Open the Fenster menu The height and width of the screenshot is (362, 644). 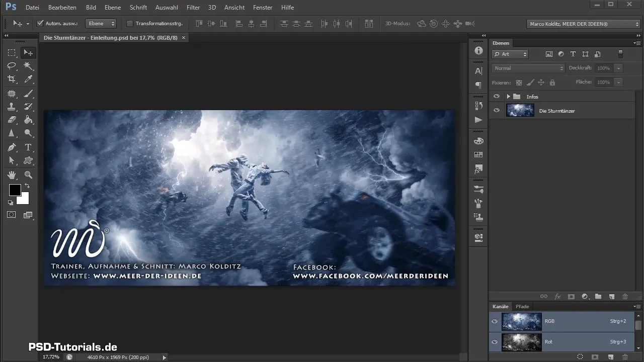coord(263,8)
